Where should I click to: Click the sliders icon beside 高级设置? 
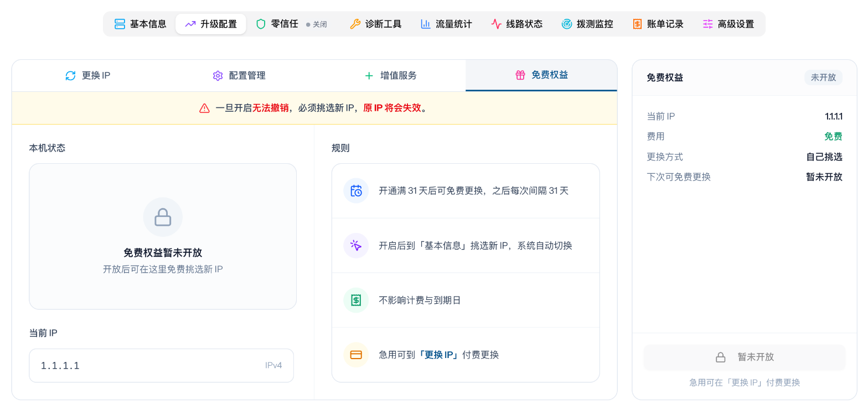(707, 24)
